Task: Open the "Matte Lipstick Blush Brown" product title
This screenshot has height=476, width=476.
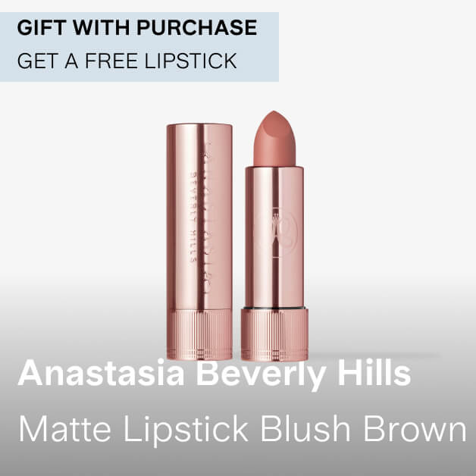Action: pyautogui.click(x=243, y=429)
